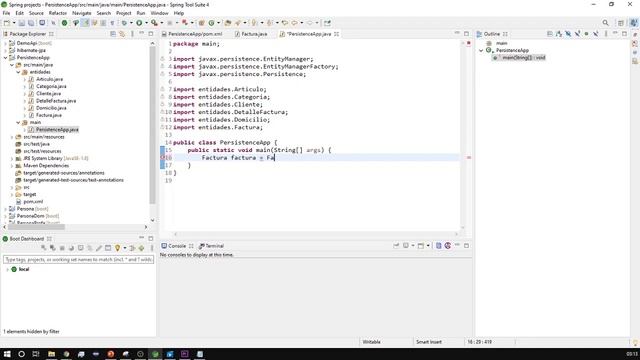Click the Save All toolbar icon

click(31, 23)
